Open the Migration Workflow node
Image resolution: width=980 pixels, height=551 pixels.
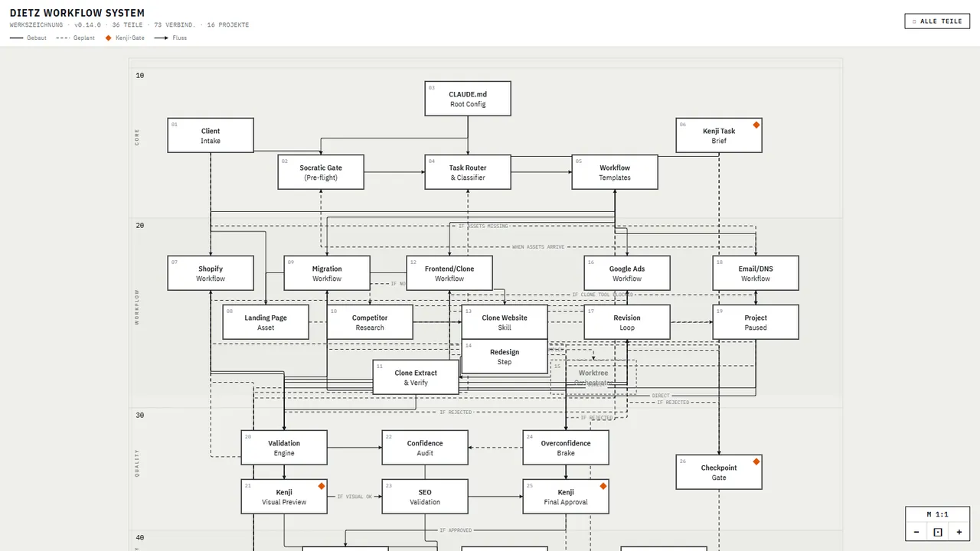coord(327,273)
